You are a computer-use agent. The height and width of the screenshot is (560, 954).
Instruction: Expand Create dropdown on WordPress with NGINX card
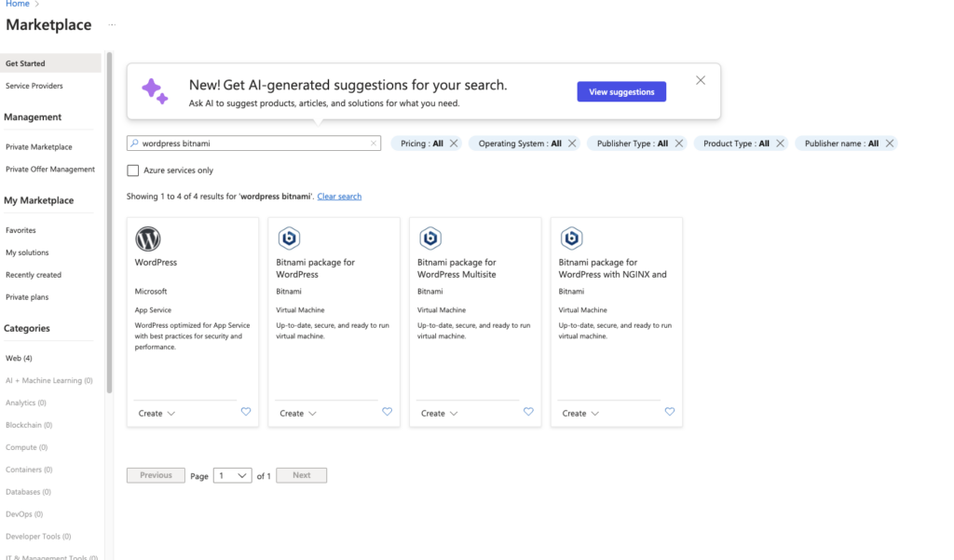pyautogui.click(x=579, y=414)
